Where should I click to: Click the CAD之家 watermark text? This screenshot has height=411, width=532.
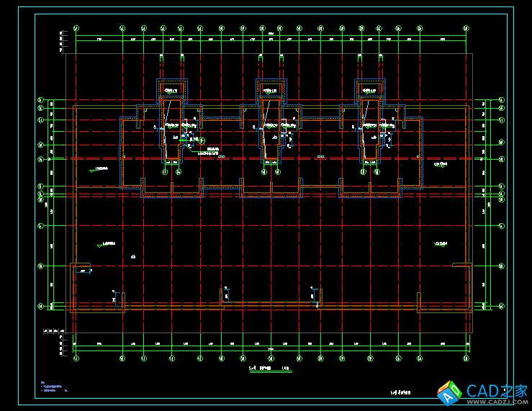coord(497,391)
